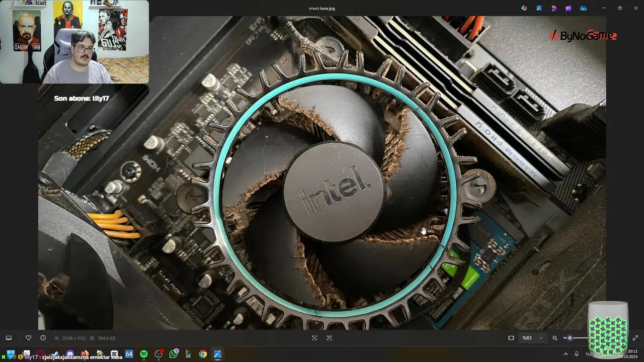
Task: Open League of Legends taskbar icon
Action: (x=188, y=354)
